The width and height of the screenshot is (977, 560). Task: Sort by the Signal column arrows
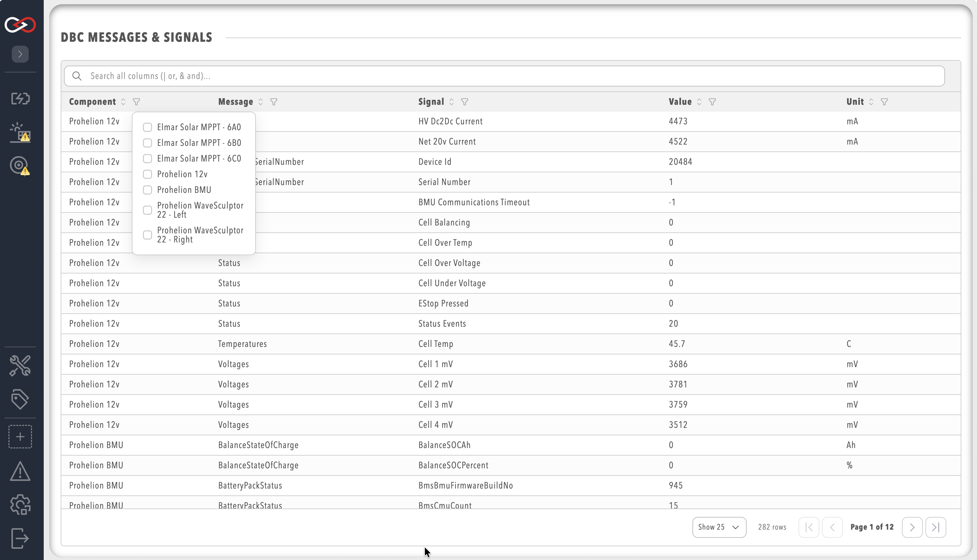[x=451, y=102]
